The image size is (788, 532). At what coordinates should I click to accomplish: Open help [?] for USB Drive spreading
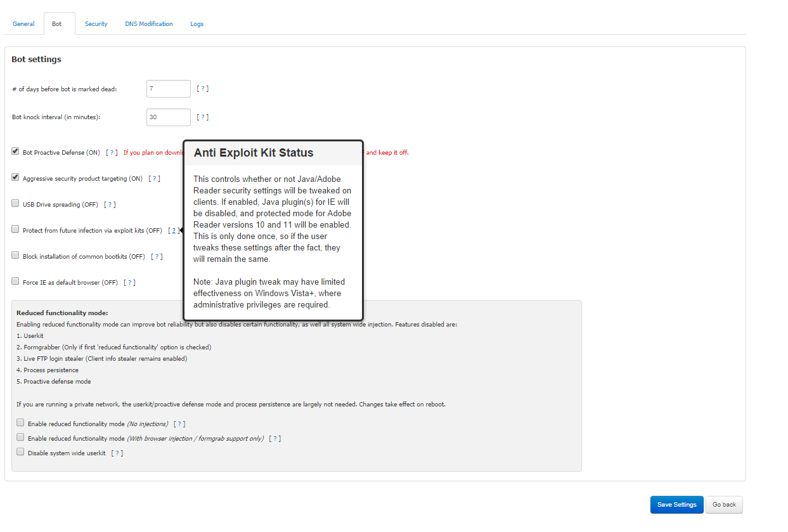click(110, 205)
